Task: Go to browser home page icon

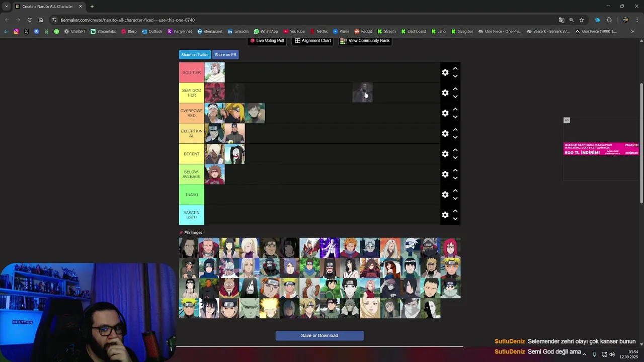Action: click(x=41, y=20)
